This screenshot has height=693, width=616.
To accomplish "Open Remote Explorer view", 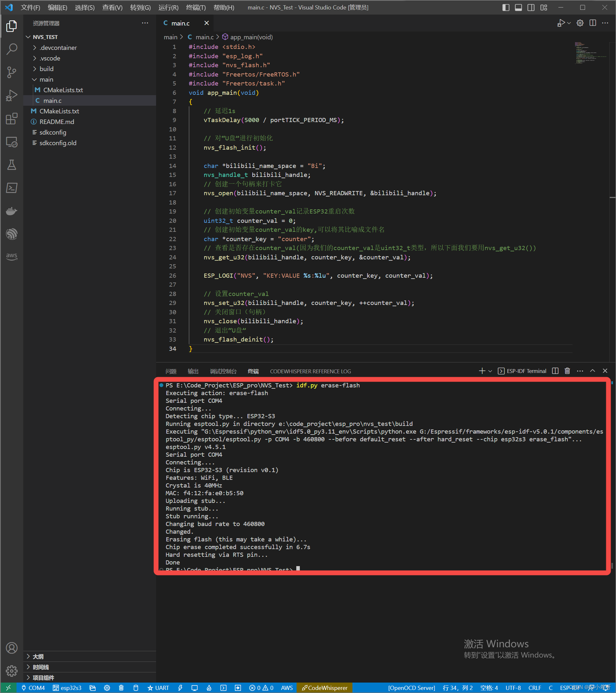I will tap(11, 142).
